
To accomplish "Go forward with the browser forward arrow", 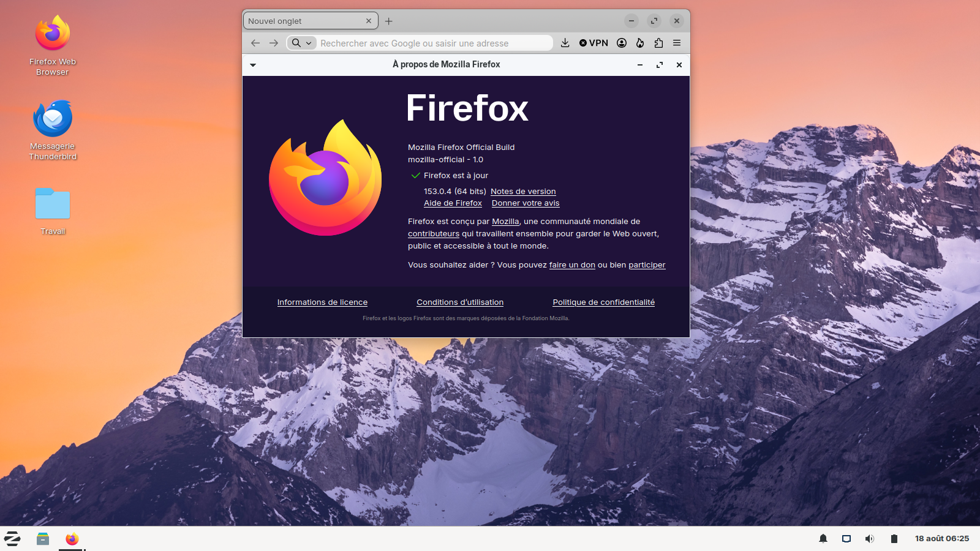I will click(274, 43).
